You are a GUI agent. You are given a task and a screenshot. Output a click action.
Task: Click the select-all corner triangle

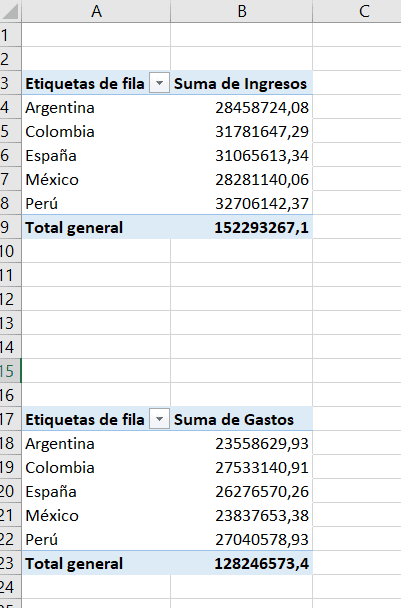coord(10,11)
